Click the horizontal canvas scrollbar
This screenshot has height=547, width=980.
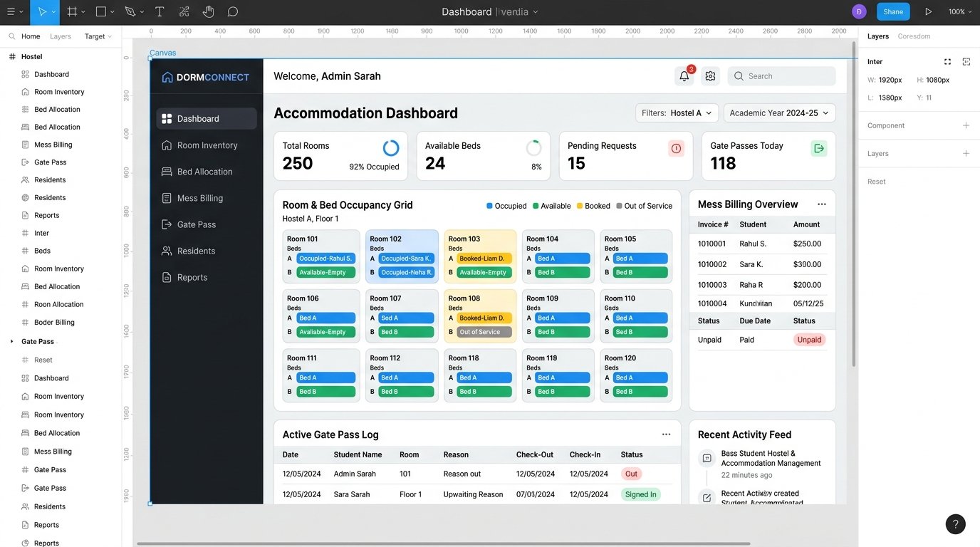pos(443,543)
